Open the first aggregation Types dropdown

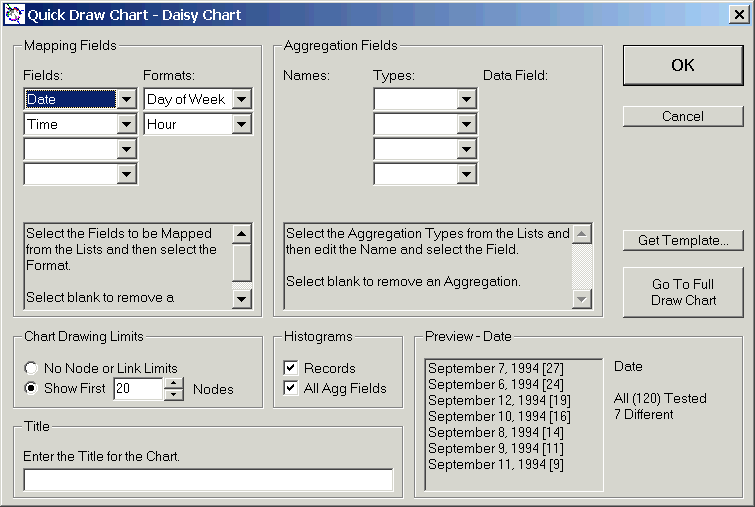tap(466, 99)
